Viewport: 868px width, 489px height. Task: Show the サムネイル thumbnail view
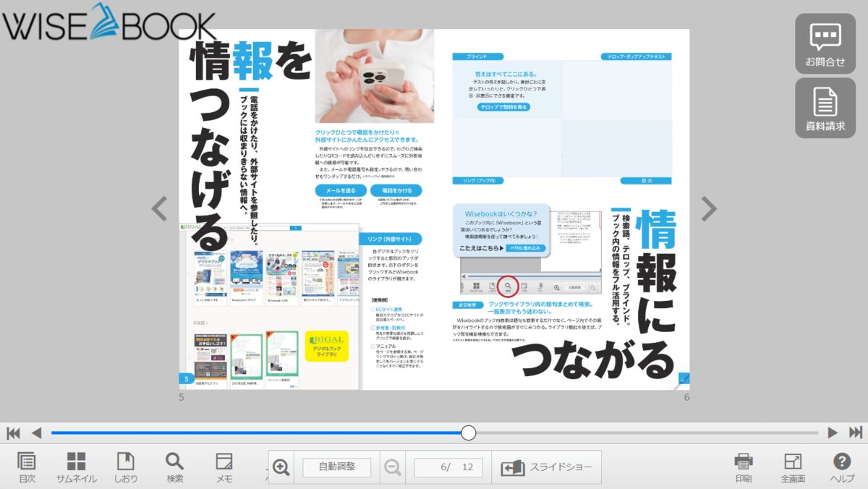[x=76, y=467]
